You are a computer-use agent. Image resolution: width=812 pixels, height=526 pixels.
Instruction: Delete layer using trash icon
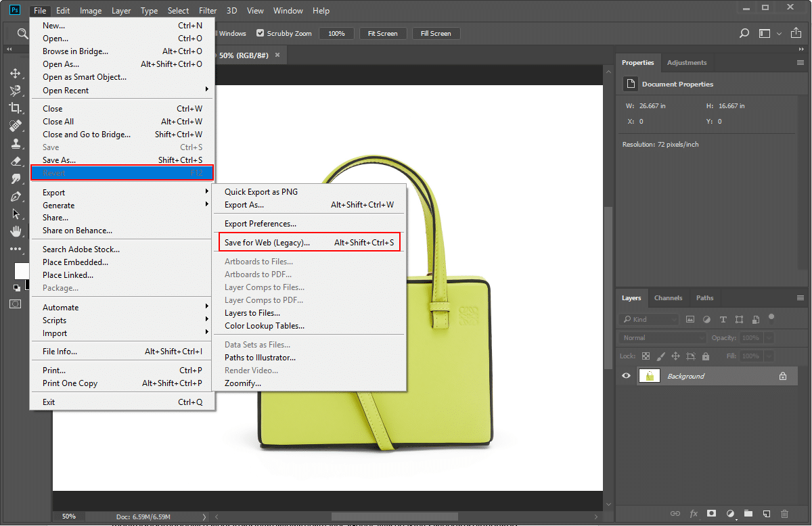[784, 514]
